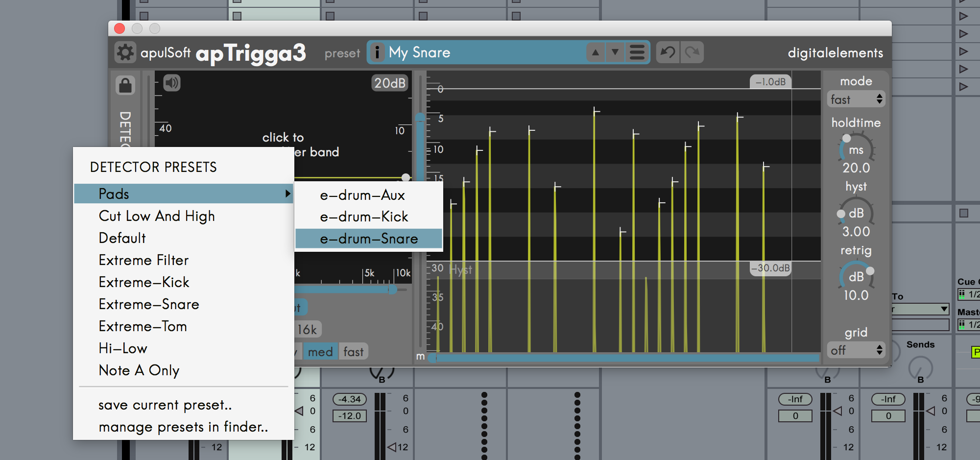Click the -1.0dB threshold marker
Image resolution: width=980 pixels, height=460 pixels.
(x=770, y=82)
